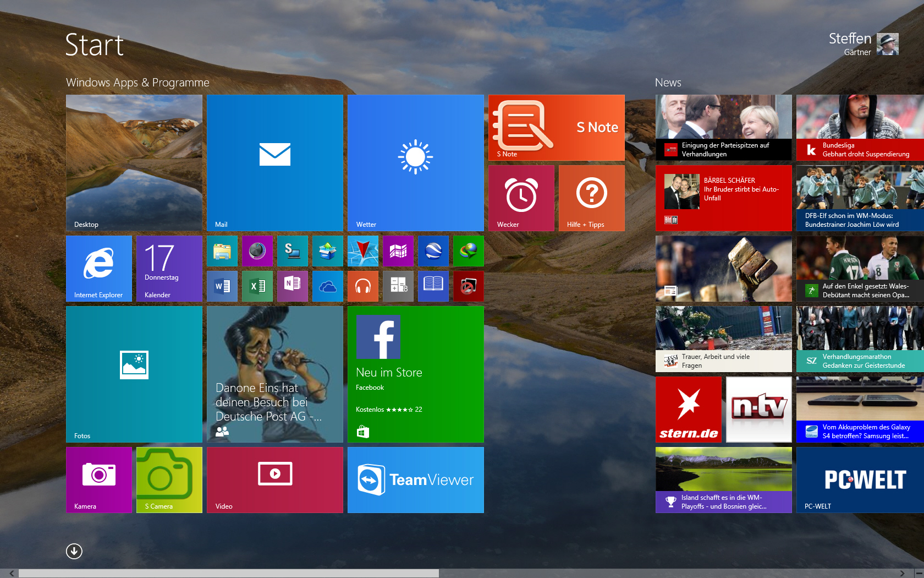
Task: Click the purple dial knob small tile
Action: (257, 251)
